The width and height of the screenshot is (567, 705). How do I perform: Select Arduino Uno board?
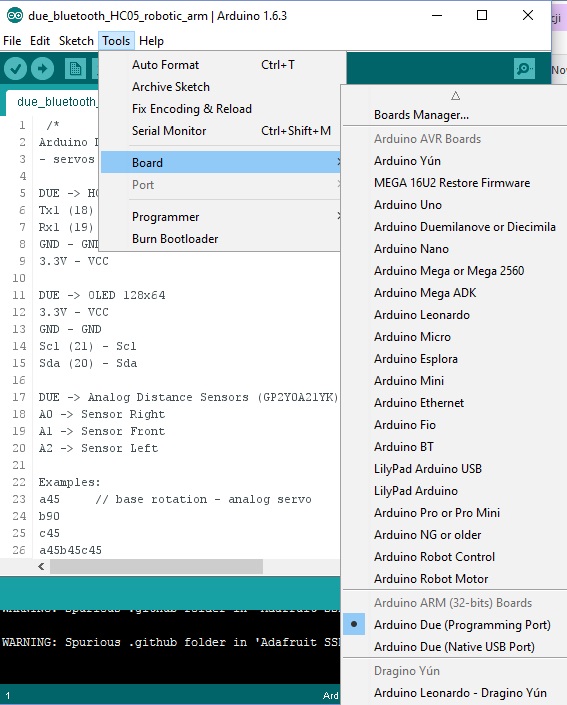[x=455, y=205]
